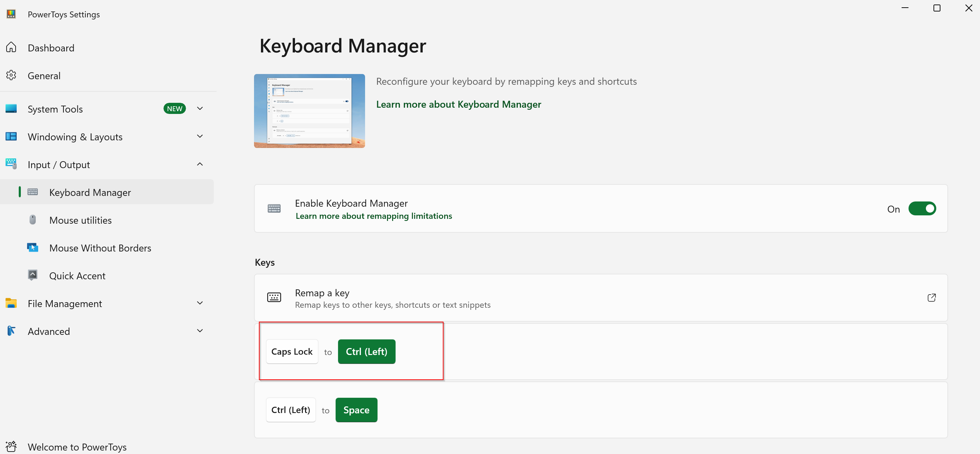980x454 pixels.
Task: Click the Mouse Without Borders icon
Action: [x=33, y=248]
